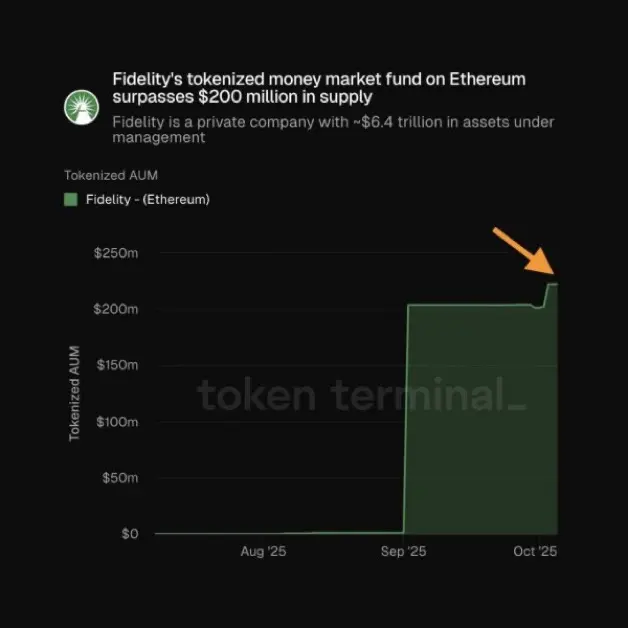Select the $150m y-axis label
Screen dimensions: 628x628
click(117, 365)
